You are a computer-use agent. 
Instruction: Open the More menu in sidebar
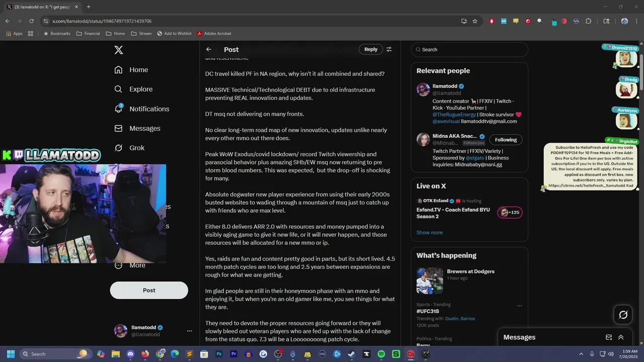[x=130, y=265]
